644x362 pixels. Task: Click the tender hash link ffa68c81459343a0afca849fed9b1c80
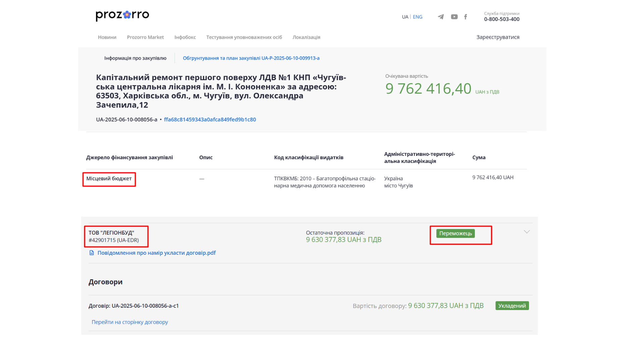tap(210, 119)
